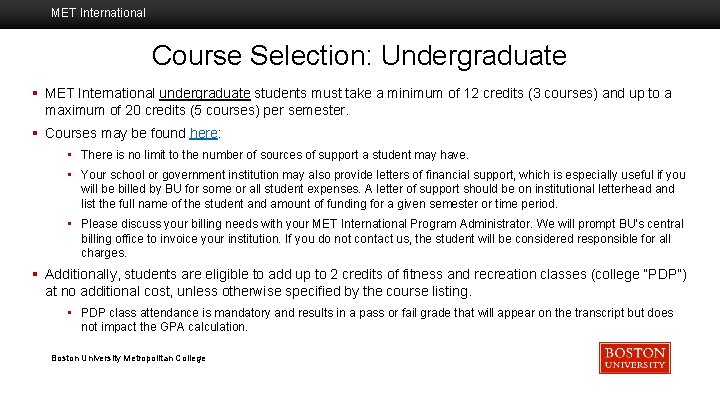Select the 'no limit to sources of support' bullet
Image resolution: width=720 pixels, height=405 pixels.
point(274,155)
